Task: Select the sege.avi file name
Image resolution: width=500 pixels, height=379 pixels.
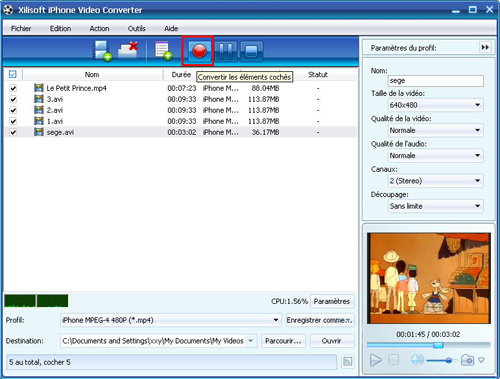Action: tap(60, 132)
